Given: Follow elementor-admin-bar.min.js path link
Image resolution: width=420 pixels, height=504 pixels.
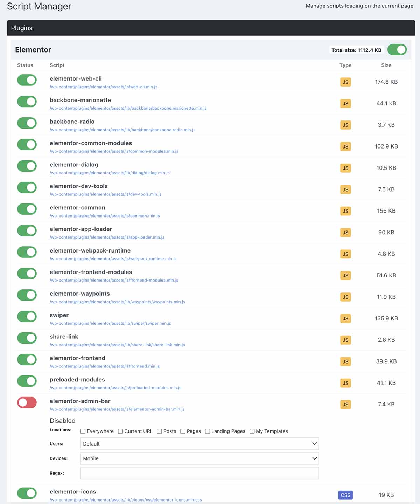Looking at the screenshot, I should coord(117,409).
